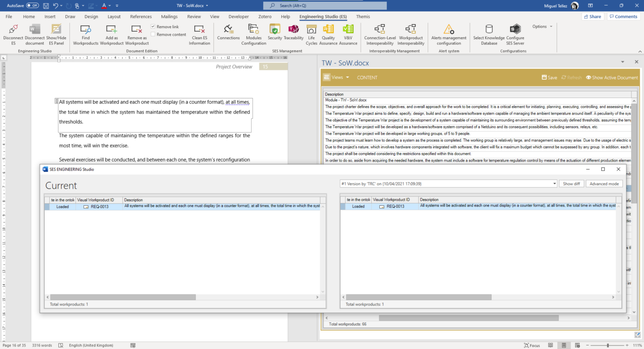Uncheck the Remove link checkbox

tap(153, 27)
